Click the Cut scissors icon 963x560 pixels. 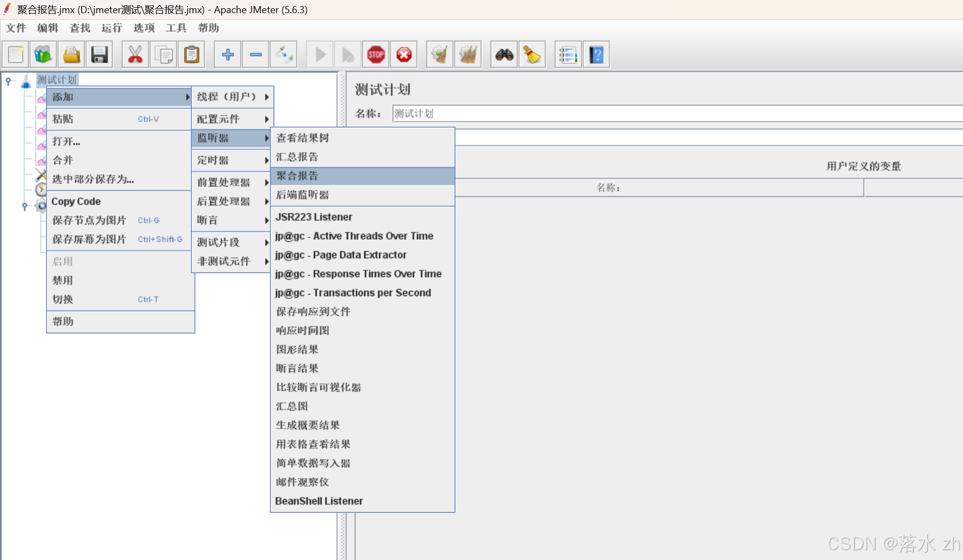pos(135,54)
